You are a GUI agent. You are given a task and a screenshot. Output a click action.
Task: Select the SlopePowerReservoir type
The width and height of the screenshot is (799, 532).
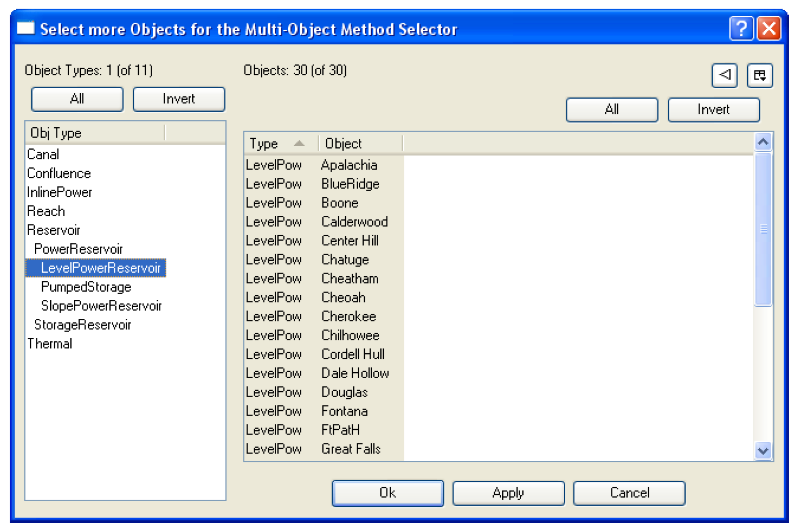101,306
